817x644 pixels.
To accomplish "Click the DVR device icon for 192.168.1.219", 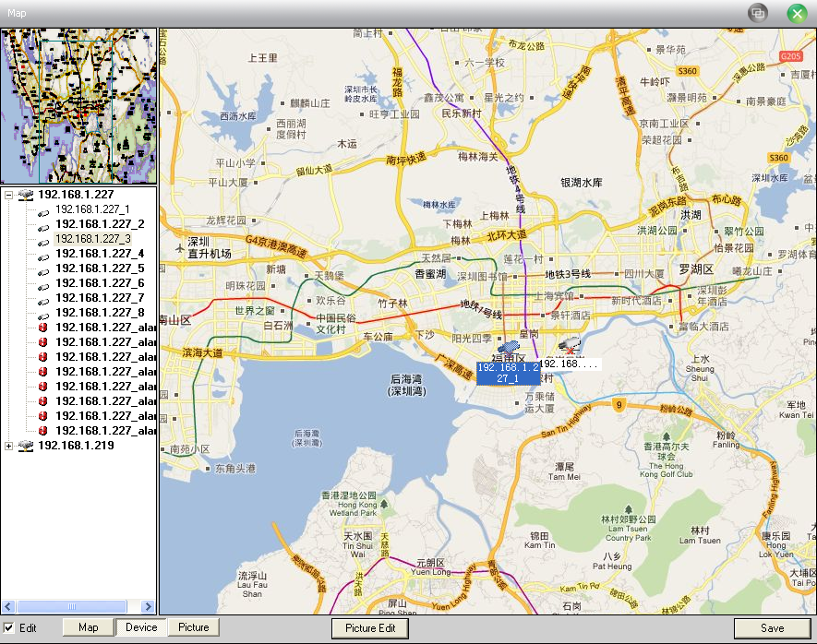I will click(x=26, y=446).
